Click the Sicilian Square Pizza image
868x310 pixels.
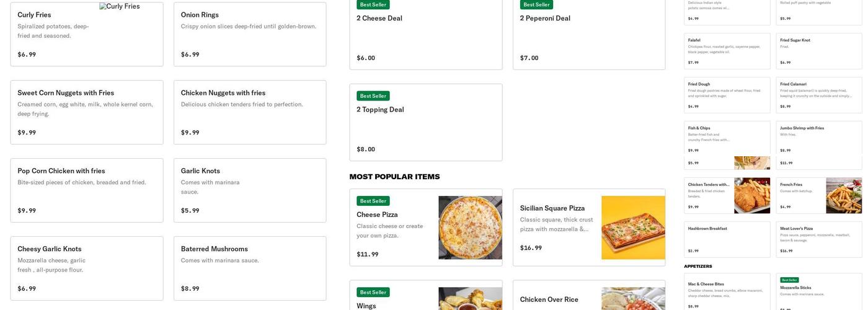click(633, 228)
